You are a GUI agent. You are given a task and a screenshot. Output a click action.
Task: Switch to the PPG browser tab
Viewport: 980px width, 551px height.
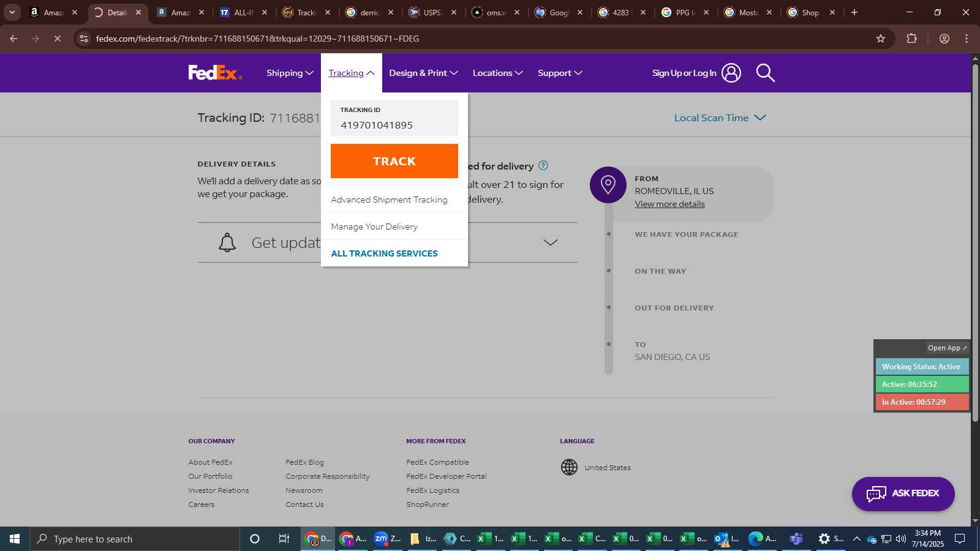(684, 12)
